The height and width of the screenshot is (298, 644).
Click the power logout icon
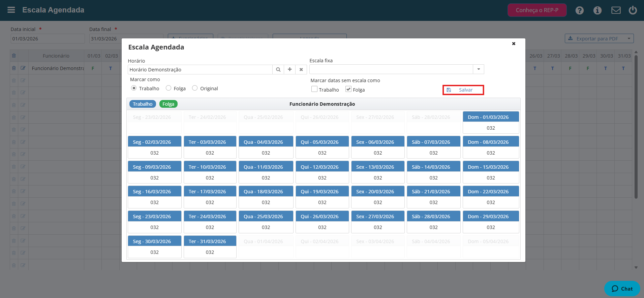(x=633, y=10)
